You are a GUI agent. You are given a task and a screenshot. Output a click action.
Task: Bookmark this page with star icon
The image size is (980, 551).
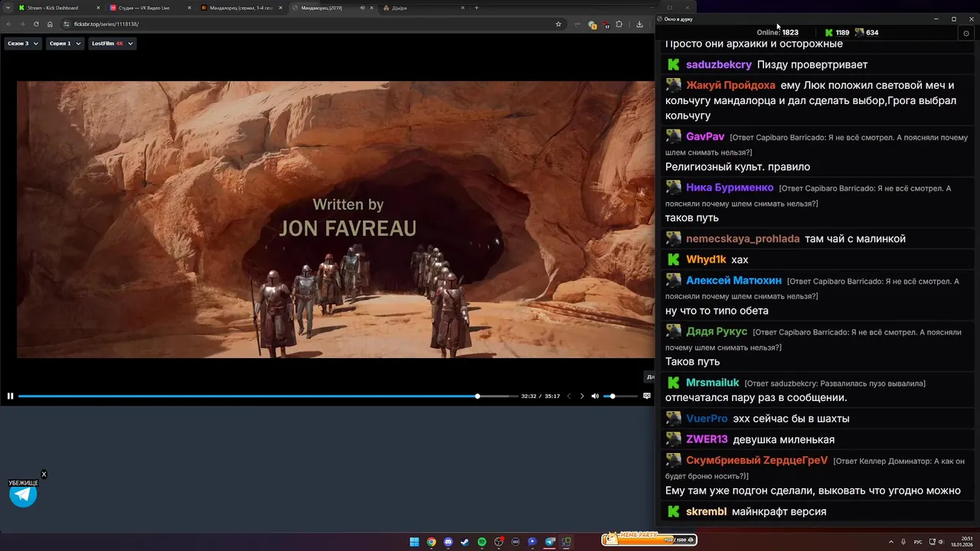[x=558, y=24]
